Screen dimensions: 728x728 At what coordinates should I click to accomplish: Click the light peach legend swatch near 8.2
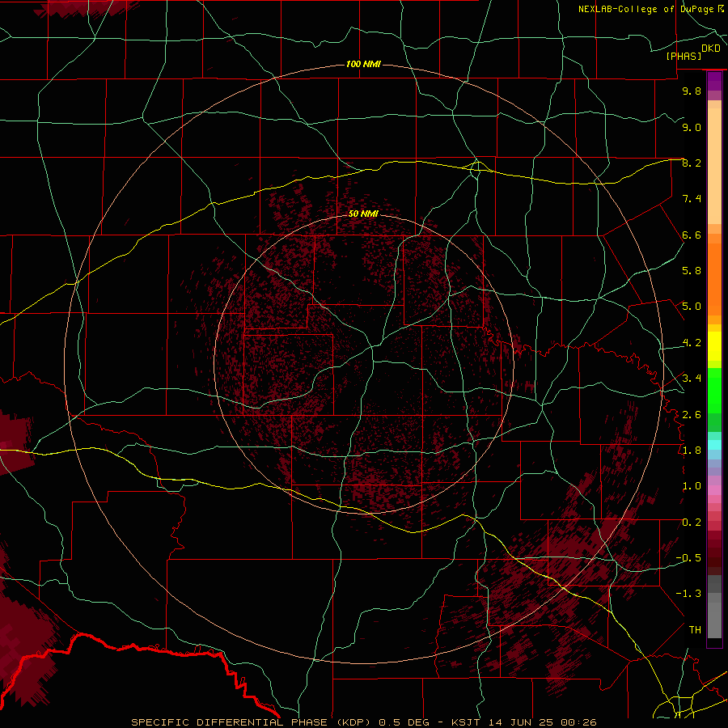pos(714,166)
